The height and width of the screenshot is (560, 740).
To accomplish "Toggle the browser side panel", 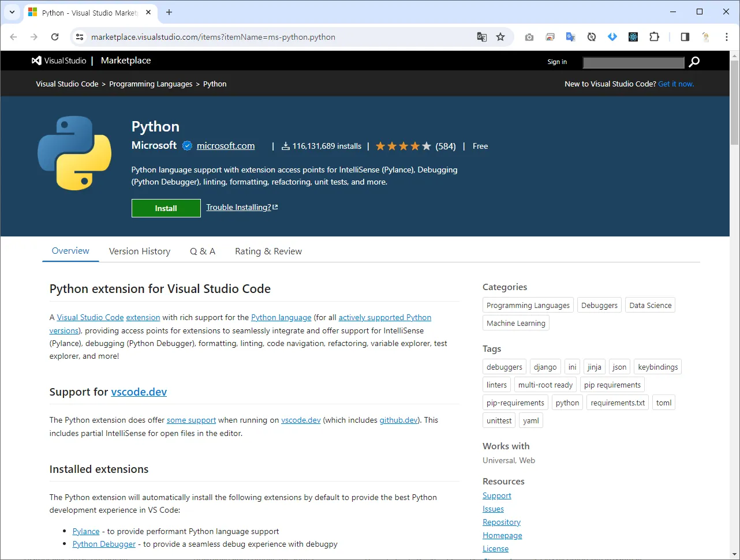I will [x=685, y=37].
